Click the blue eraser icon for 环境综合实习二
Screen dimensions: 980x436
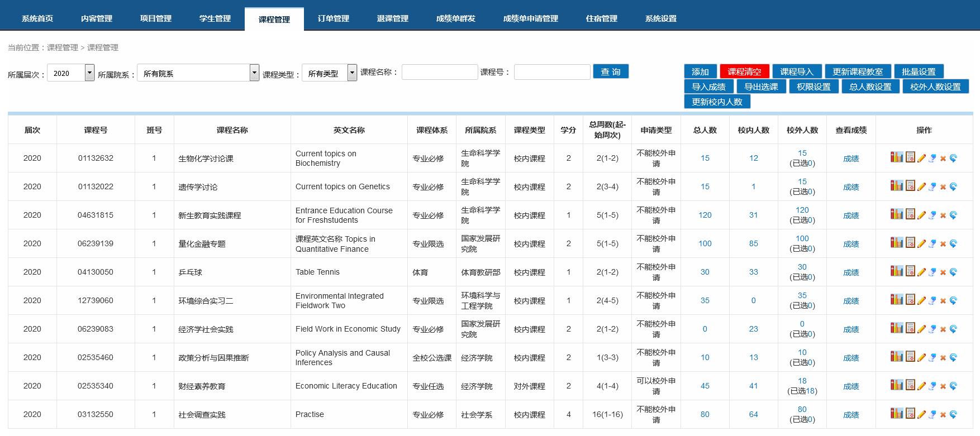click(x=932, y=300)
